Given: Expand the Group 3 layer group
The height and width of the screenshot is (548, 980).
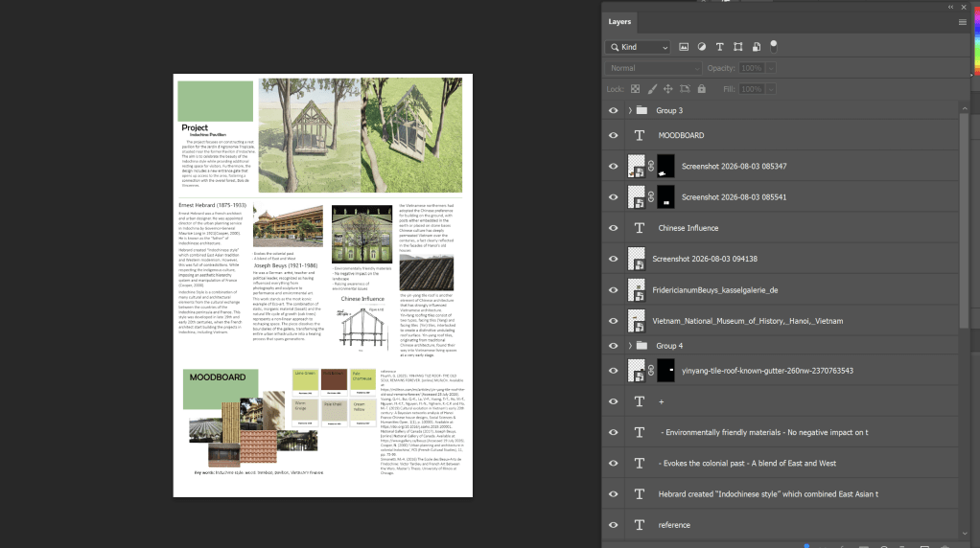Looking at the screenshot, I should pyautogui.click(x=630, y=110).
